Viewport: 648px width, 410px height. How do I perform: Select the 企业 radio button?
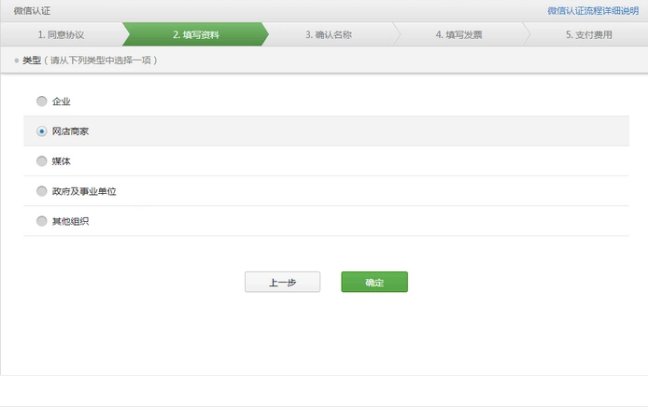pyautogui.click(x=41, y=101)
